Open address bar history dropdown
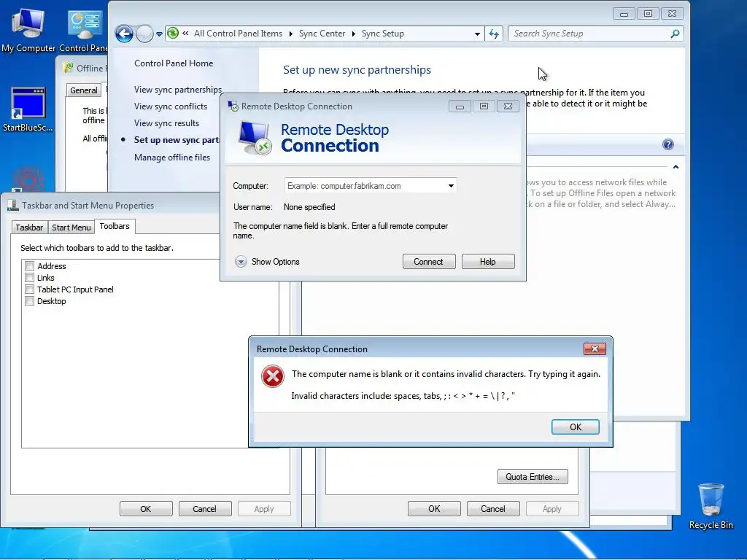Image resolution: width=747 pixels, height=560 pixels. [x=477, y=34]
